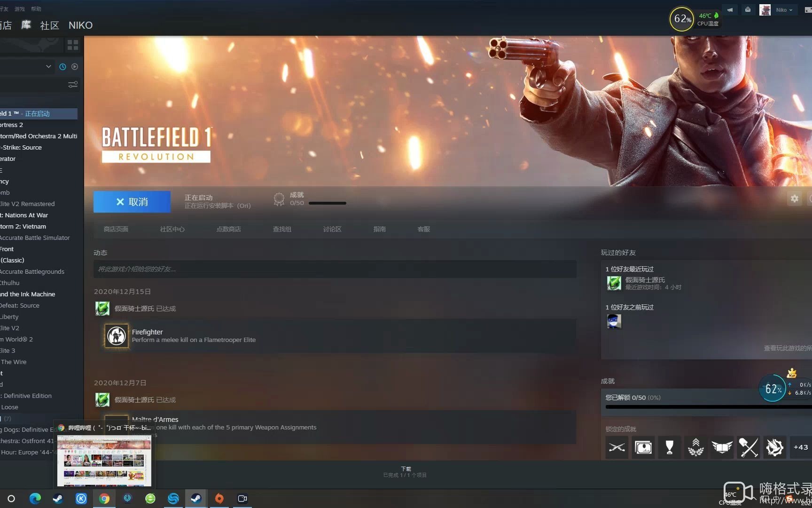The width and height of the screenshot is (812, 508).
Task: Open the Sogou browser taskbar icon
Action: (173, 499)
